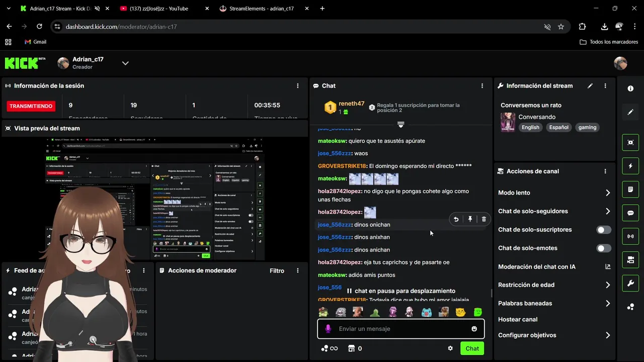This screenshot has width=644, height=362.
Task: Open Feed de actividad three-dot menu
Action: click(x=144, y=270)
